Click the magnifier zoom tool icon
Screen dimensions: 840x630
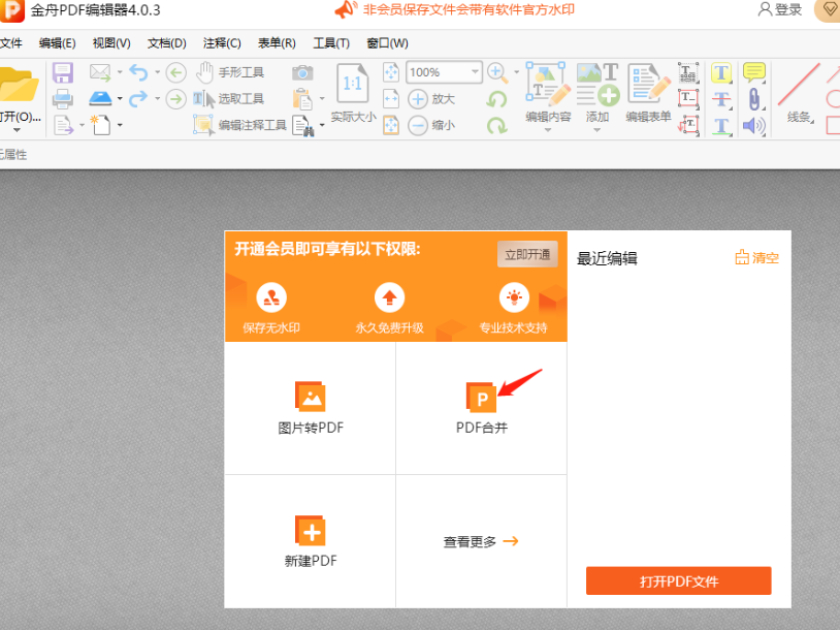pos(498,73)
